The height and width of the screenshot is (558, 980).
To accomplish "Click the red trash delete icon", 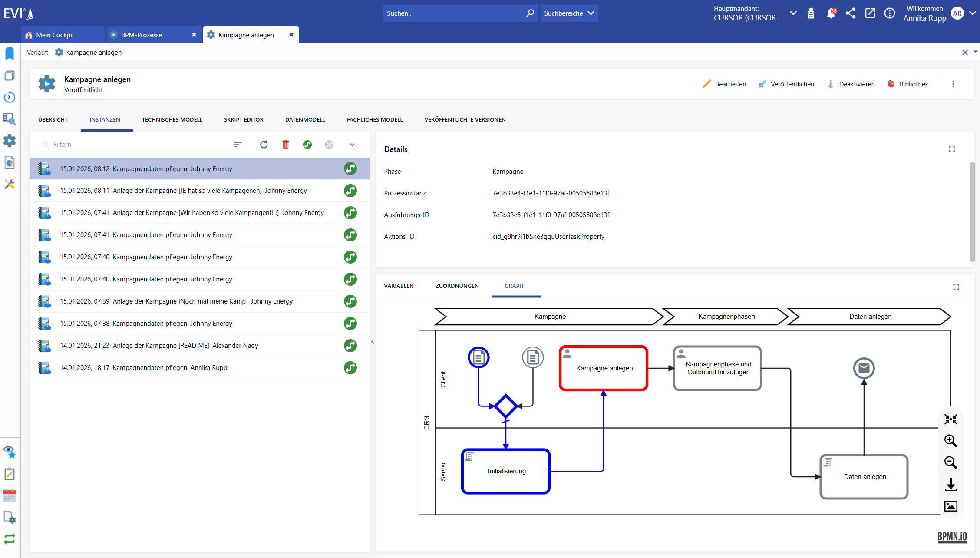I will click(285, 145).
